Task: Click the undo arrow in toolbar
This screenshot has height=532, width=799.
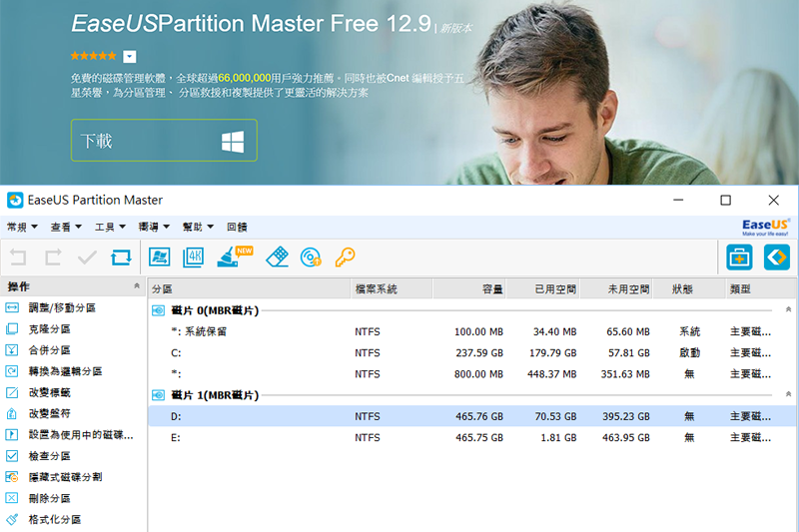Action: [18, 258]
